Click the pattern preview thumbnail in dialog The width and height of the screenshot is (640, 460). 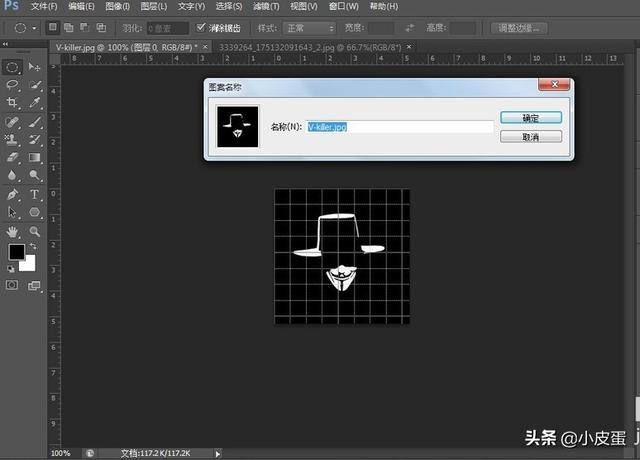tap(238, 127)
